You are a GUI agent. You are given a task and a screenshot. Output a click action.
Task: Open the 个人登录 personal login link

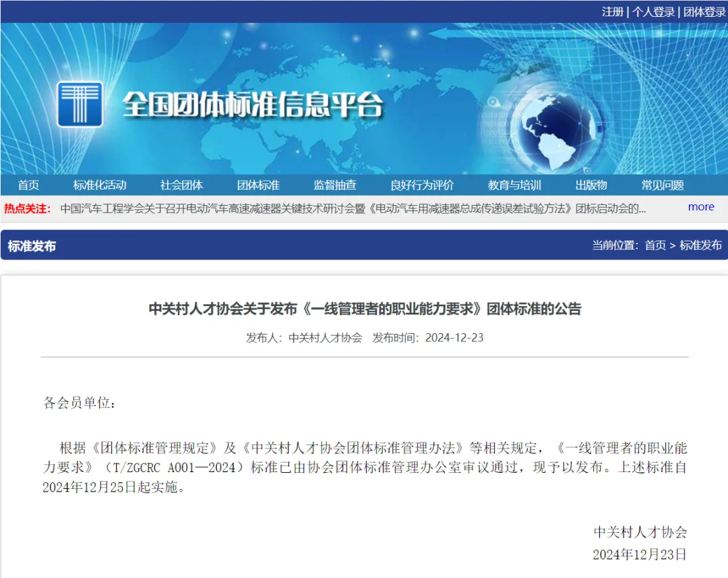[x=653, y=11]
